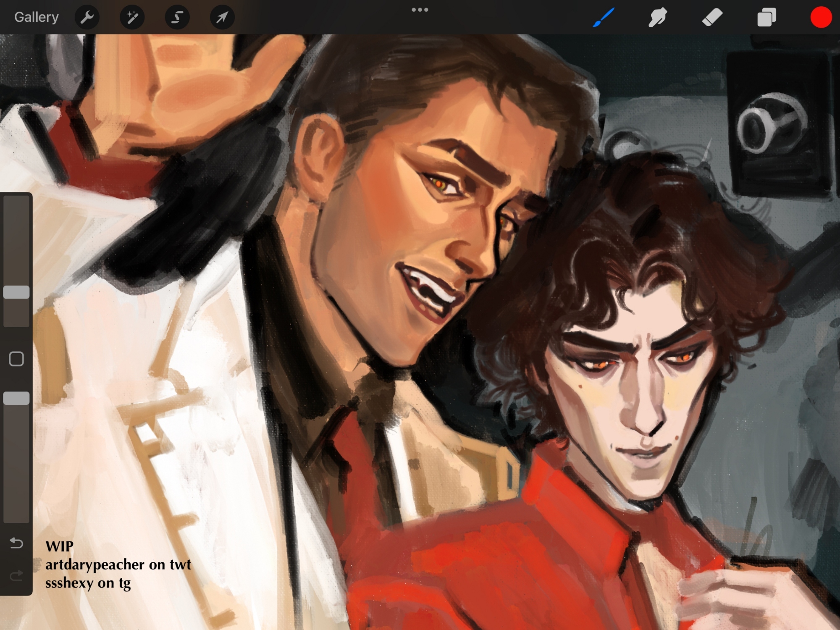
Task: Tap the 'ssshexy on tg' text on canvas
Action: point(88,583)
